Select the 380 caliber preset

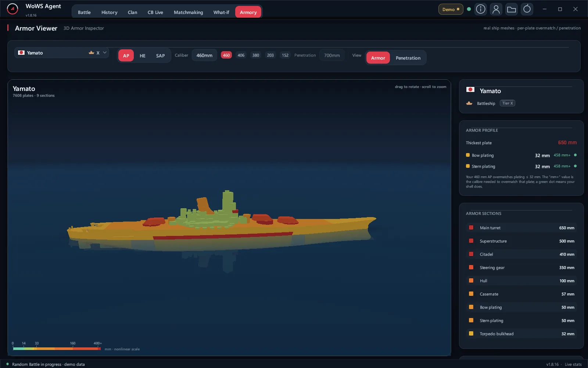[256, 55]
